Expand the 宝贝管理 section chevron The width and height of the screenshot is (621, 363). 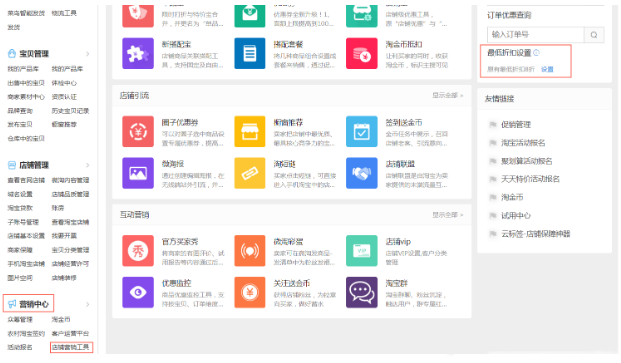(x=88, y=53)
